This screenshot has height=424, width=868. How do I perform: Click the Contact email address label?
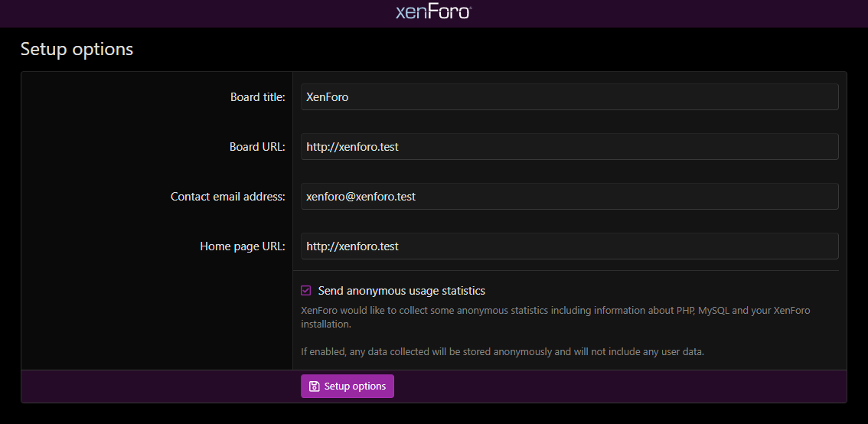tap(227, 197)
